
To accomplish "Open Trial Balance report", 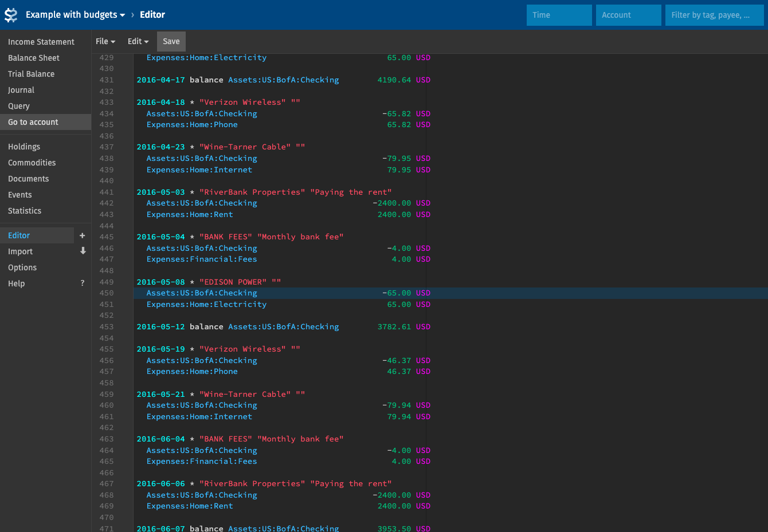I will pyautogui.click(x=32, y=74).
